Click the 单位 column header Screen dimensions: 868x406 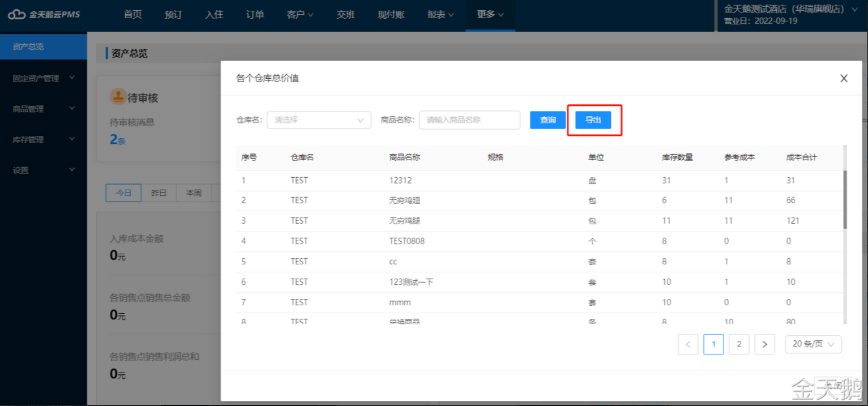click(x=596, y=157)
